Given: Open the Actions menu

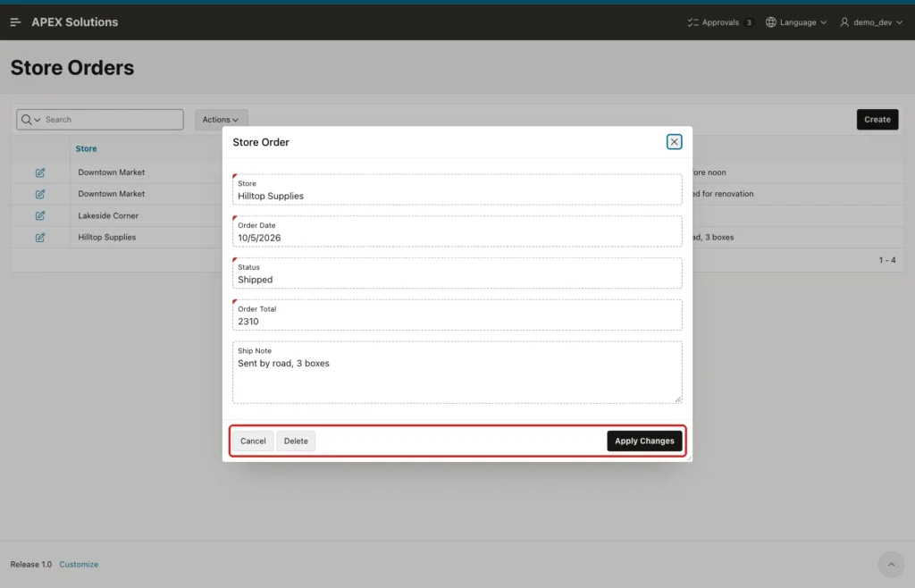Looking at the screenshot, I should pos(221,120).
